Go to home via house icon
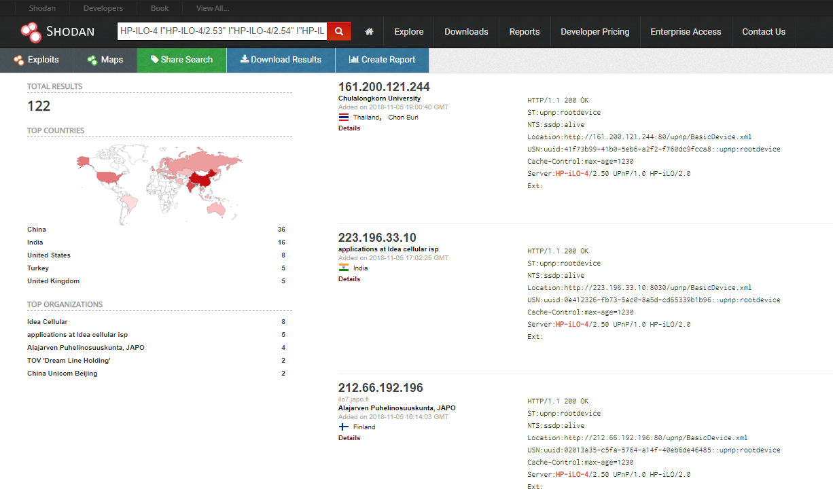The image size is (833, 504). point(370,31)
